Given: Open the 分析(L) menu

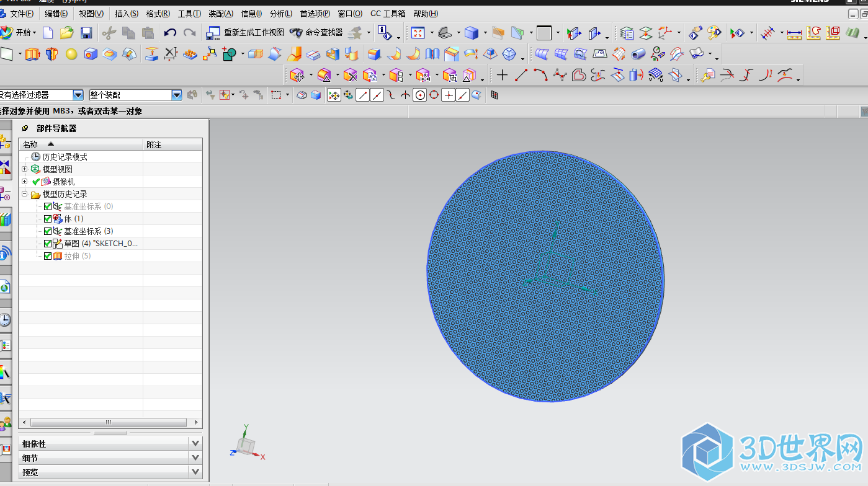Looking at the screenshot, I should point(281,14).
